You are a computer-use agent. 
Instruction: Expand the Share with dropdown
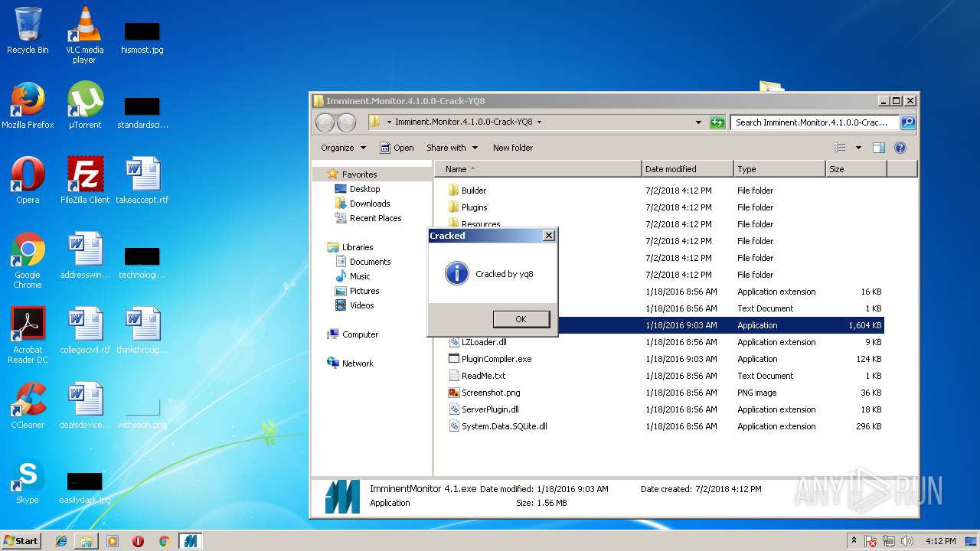pos(452,148)
